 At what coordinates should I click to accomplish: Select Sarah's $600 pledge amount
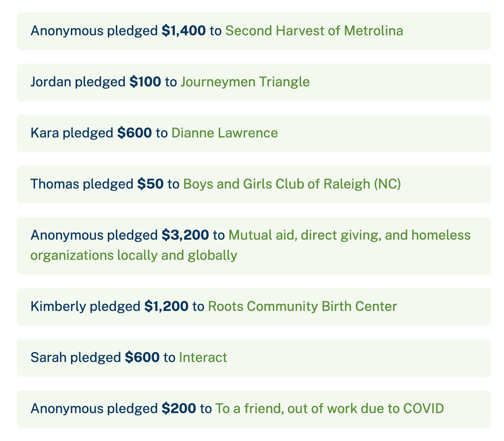click(x=142, y=358)
